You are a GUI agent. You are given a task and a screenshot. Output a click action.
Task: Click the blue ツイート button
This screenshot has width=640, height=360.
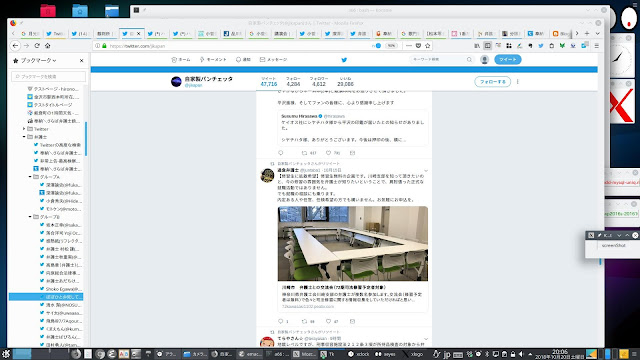[x=508, y=60]
